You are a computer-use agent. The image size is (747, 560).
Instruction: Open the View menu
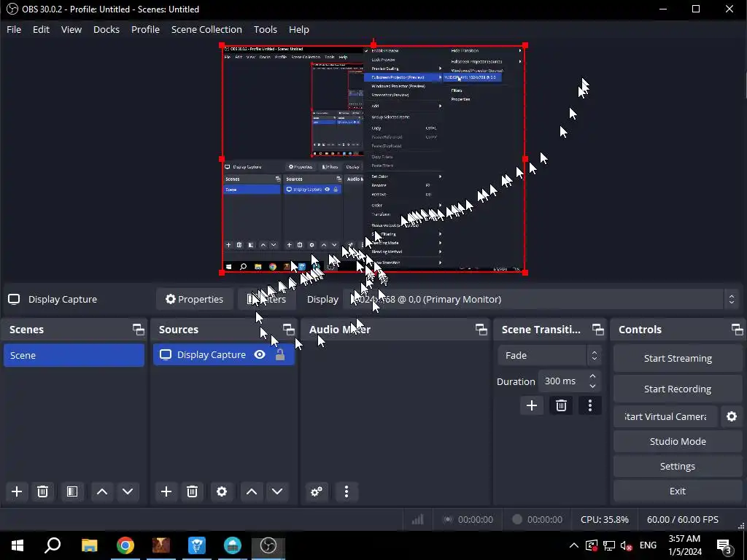click(71, 29)
